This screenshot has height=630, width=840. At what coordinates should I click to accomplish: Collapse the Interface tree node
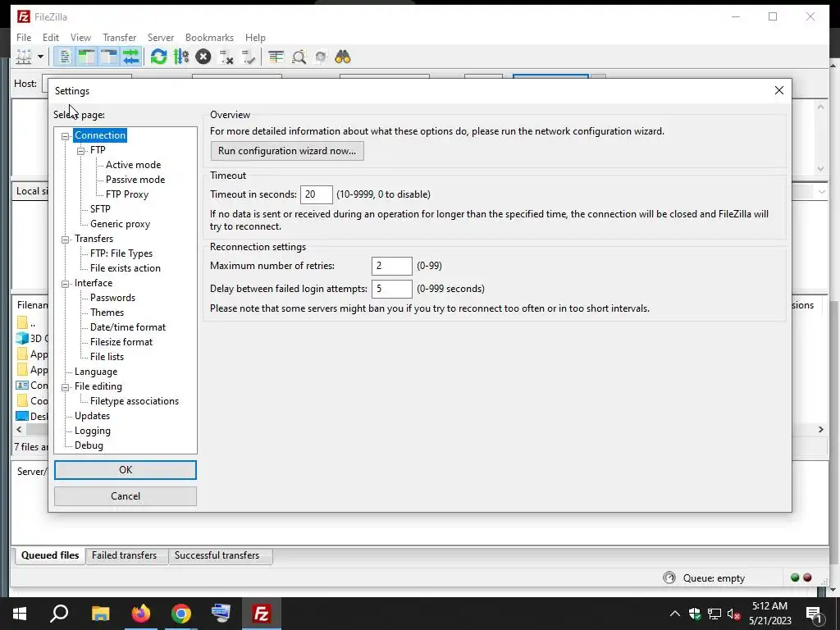pos(66,284)
